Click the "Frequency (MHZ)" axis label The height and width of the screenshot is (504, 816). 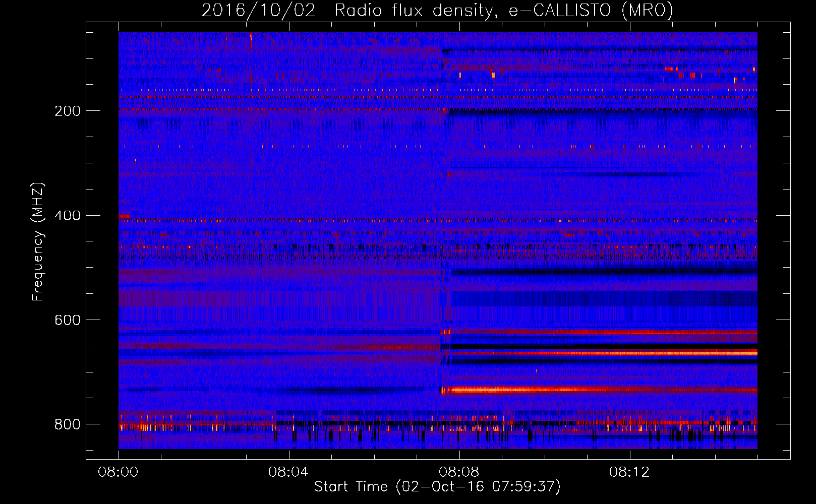click(x=38, y=241)
